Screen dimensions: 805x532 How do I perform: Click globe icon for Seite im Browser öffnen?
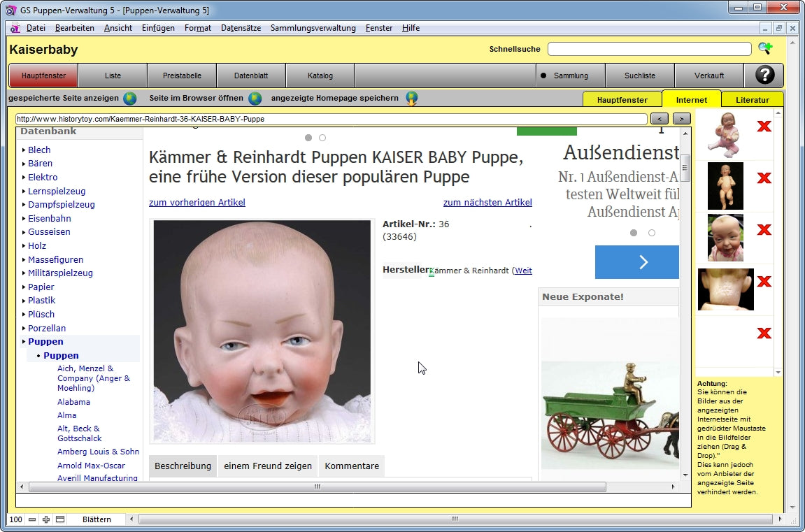tap(255, 99)
